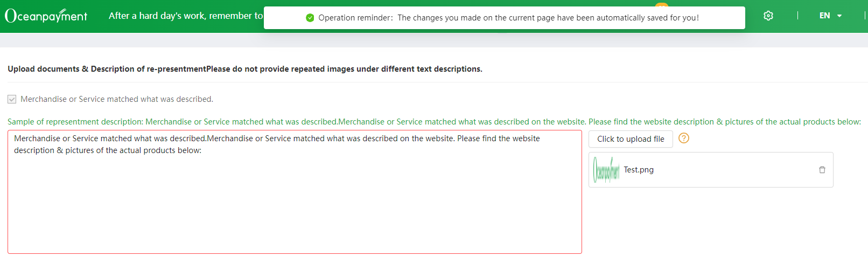The image size is (868, 256).
Task: Click the 'After a hard day's work' banner text
Action: click(x=186, y=16)
